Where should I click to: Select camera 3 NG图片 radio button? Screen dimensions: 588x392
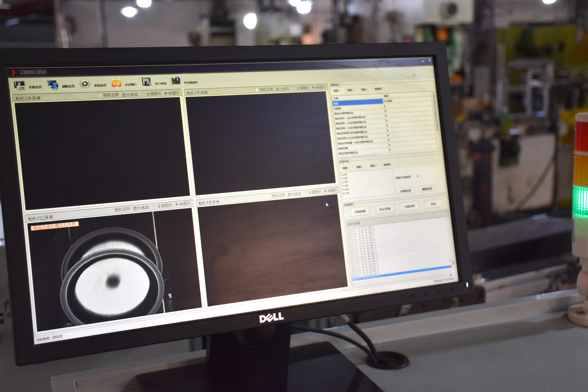pyautogui.click(x=177, y=204)
